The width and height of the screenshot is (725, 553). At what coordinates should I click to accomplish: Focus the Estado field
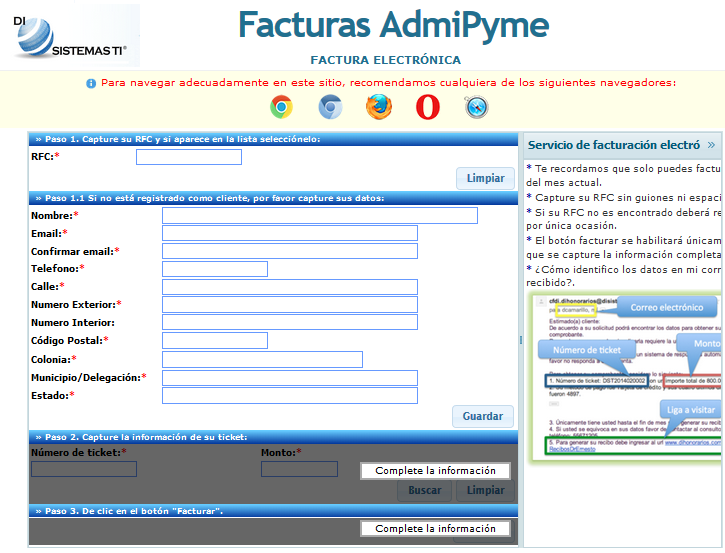[290, 396]
